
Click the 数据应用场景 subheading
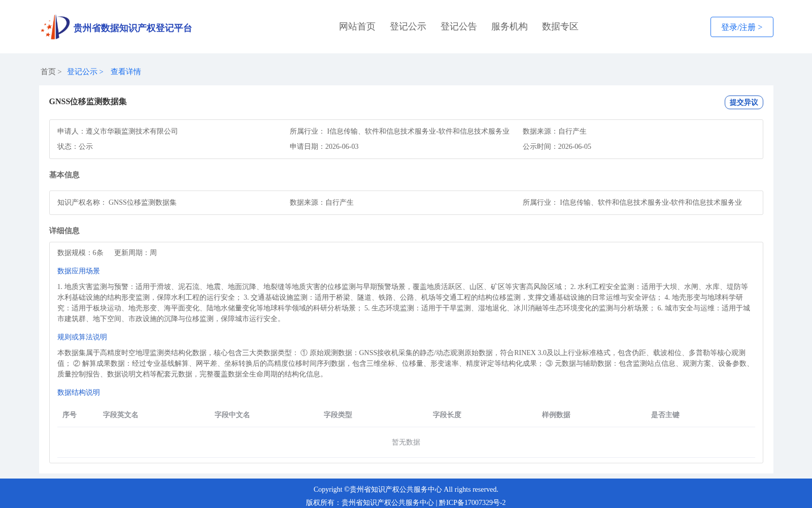79,271
